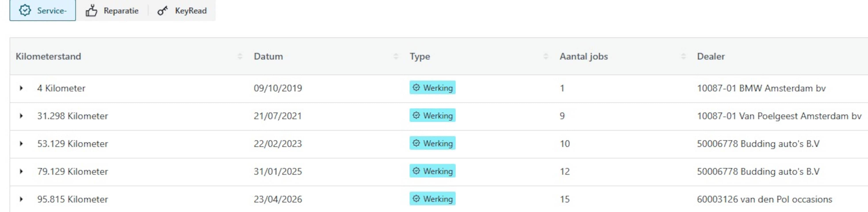Click the Reparatie thumbs-up icon
Viewport: 868px width, 212px height.
91,11
